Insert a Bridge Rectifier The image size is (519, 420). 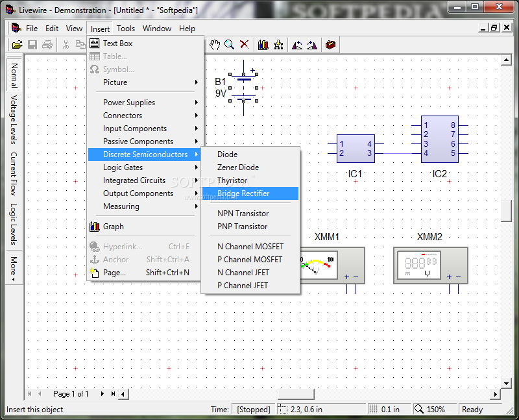(250, 193)
